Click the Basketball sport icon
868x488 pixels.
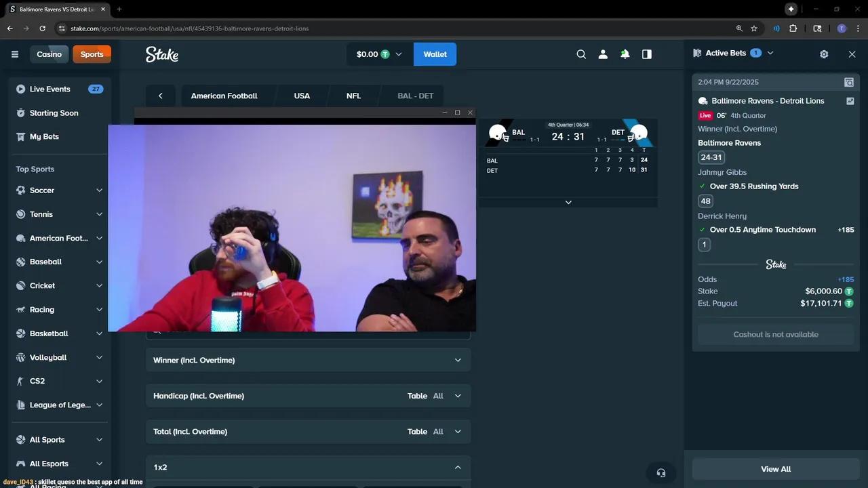coord(20,333)
